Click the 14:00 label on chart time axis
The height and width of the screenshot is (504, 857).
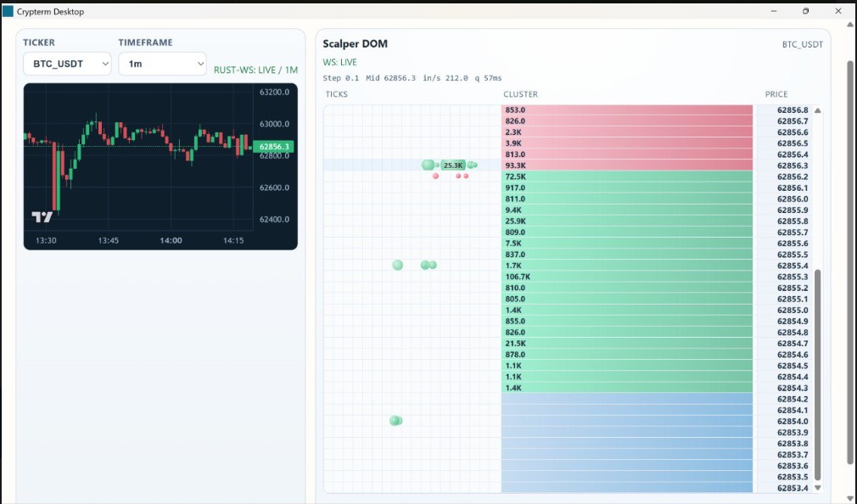pos(171,241)
